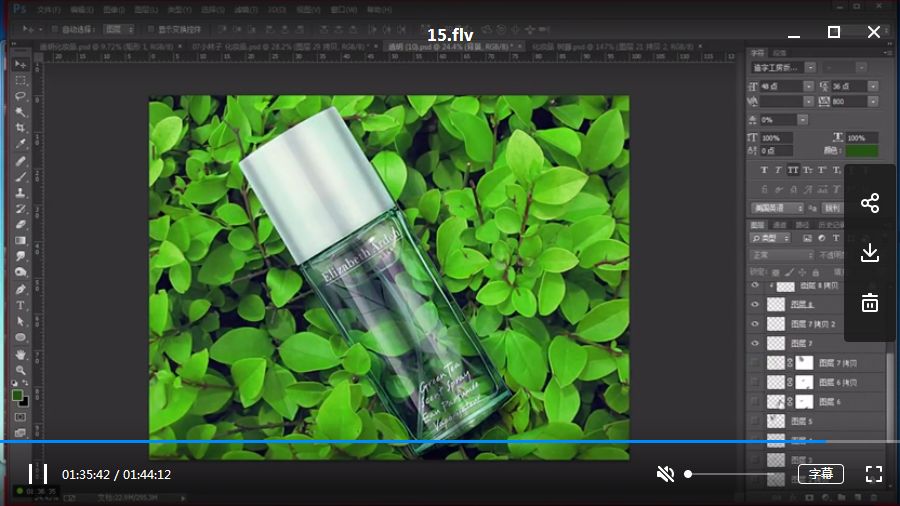Open the tracking 800 dropdown
The image size is (900, 506).
click(x=872, y=102)
